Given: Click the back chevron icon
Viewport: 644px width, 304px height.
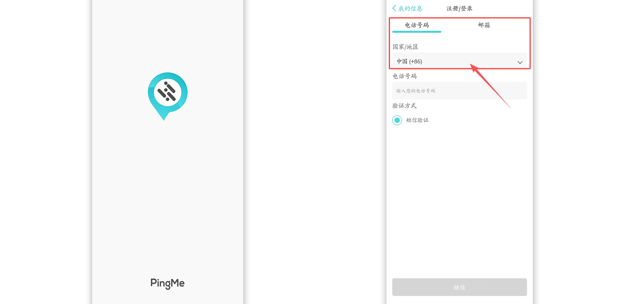Looking at the screenshot, I should [x=394, y=8].
